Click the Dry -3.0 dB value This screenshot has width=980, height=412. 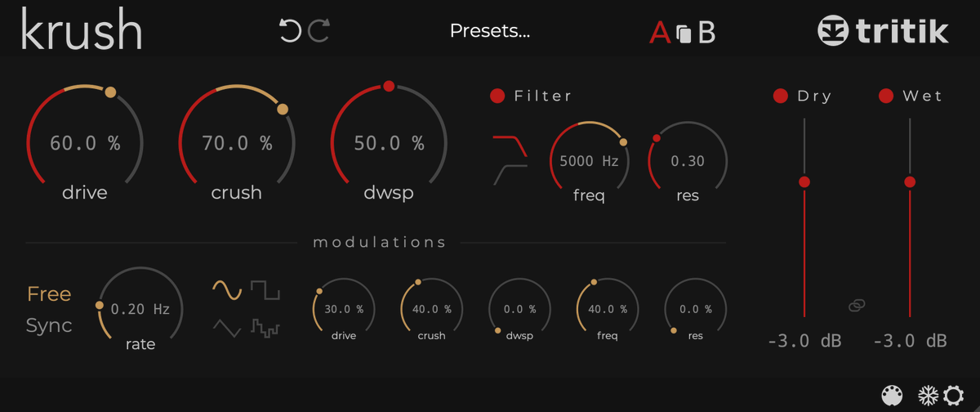tap(804, 341)
